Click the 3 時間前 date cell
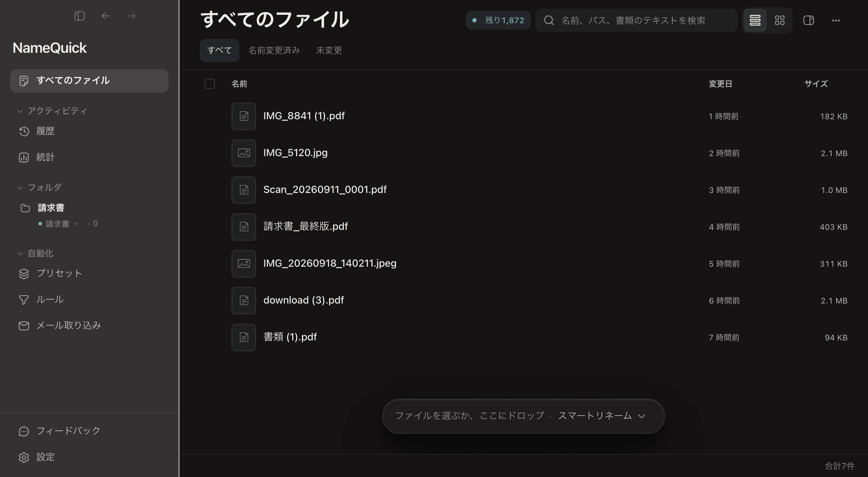The height and width of the screenshot is (477, 868). click(x=724, y=190)
